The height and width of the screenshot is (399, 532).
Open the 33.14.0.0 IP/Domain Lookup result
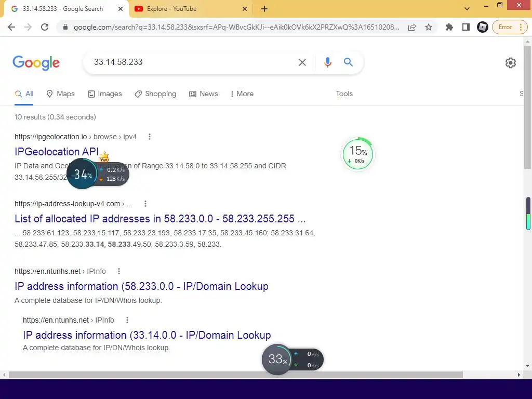point(147,335)
